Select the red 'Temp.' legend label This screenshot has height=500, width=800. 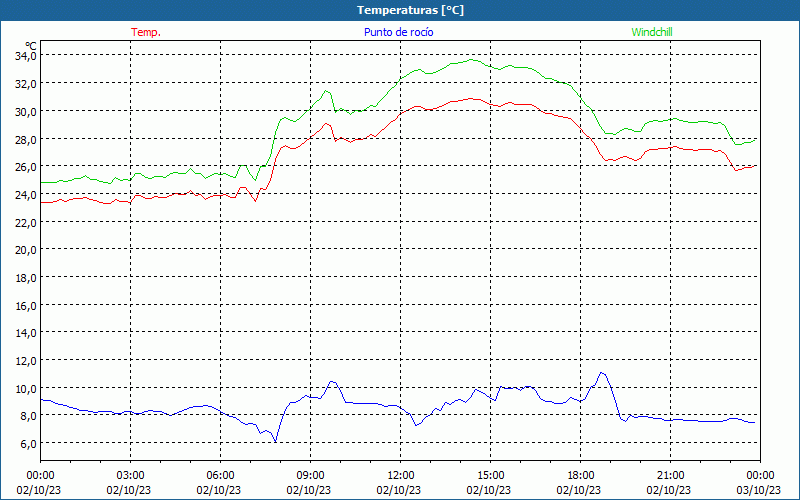point(146,32)
